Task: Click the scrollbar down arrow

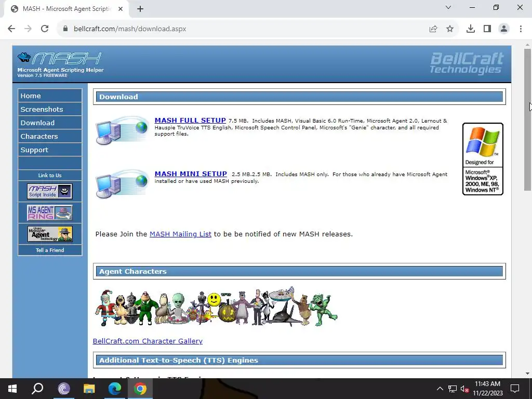Action: (x=527, y=374)
